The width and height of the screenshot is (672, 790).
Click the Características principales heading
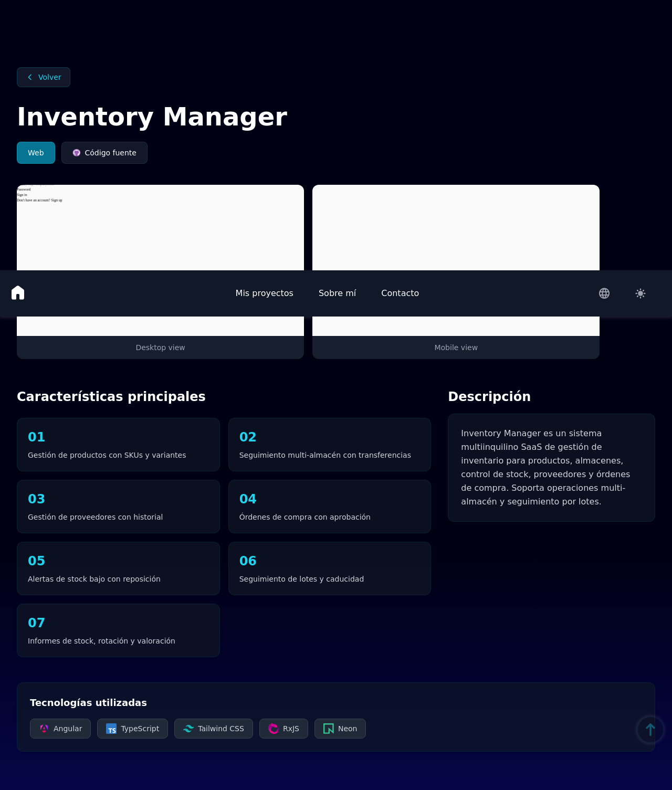pos(111,396)
